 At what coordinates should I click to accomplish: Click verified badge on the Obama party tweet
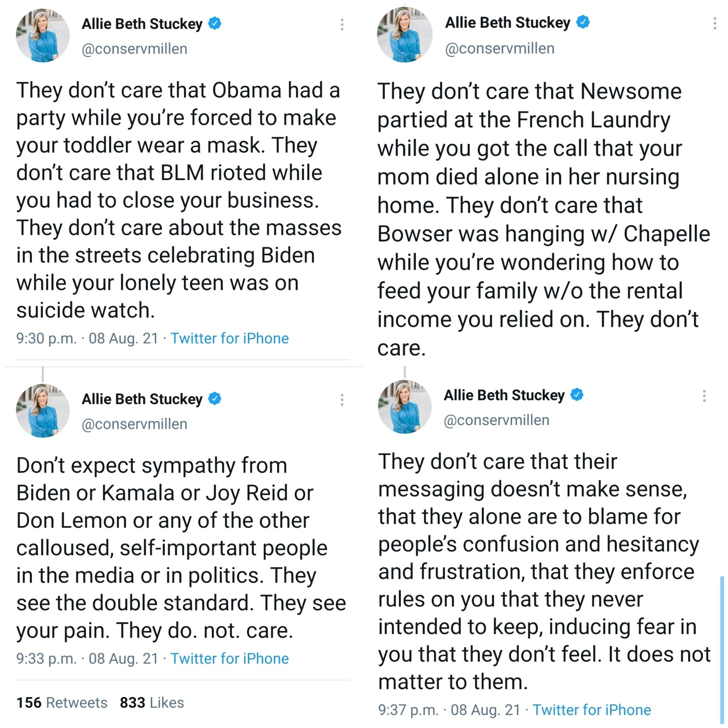(215, 23)
